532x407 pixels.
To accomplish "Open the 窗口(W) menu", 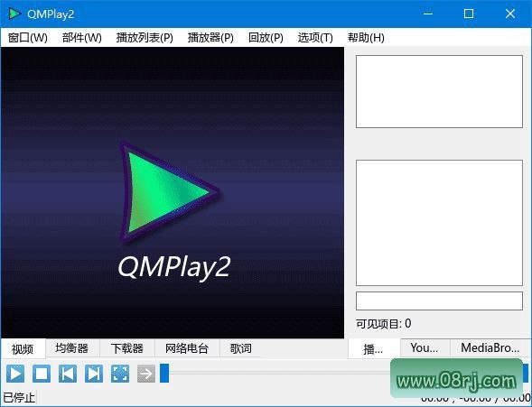I will tap(27, 37).
